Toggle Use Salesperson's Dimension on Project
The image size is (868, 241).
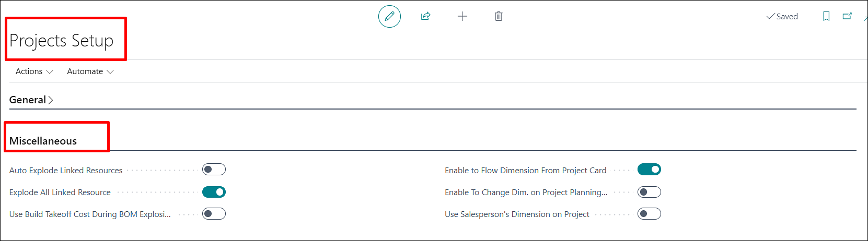click(x=649, y=213)
